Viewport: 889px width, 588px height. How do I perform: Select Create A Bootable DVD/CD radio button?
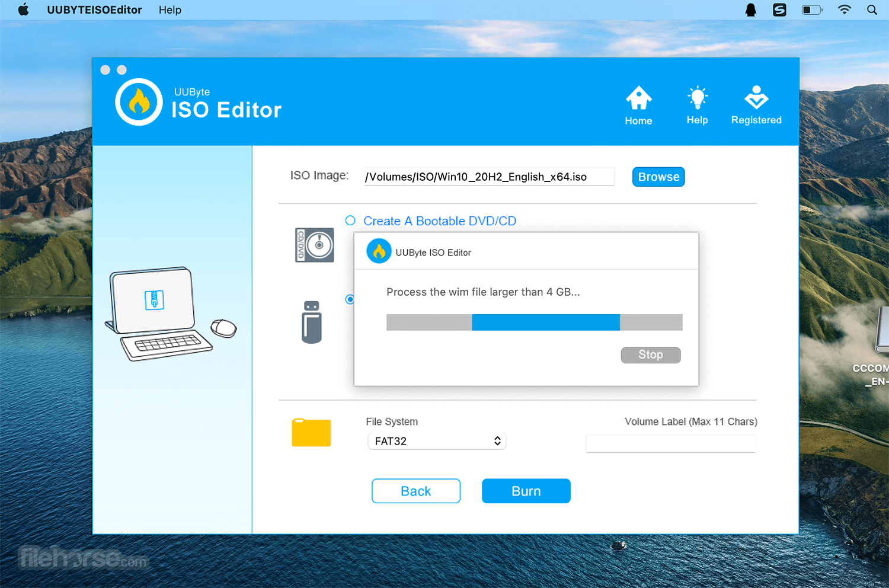click(350, 220)
